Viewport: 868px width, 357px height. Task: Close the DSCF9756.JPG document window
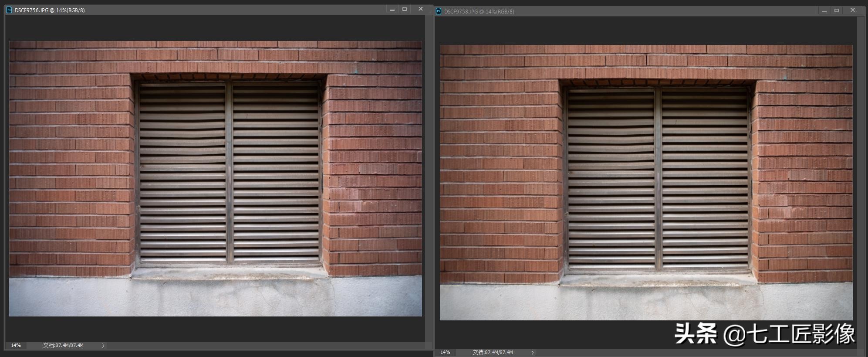tap(420, 9)
